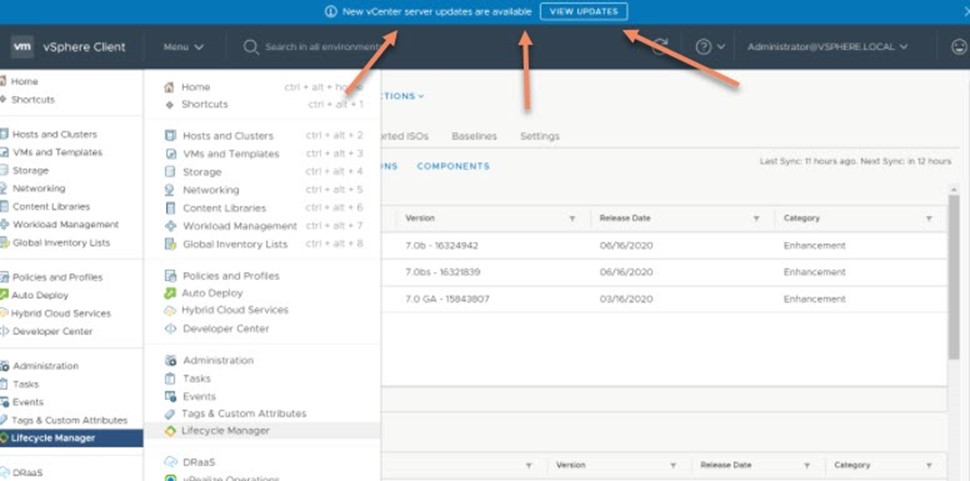This screenshot has height=481, width=970.
Task: Open Content Libraries icon in the Menu dropdown
Action: click(x=170, y=208)
